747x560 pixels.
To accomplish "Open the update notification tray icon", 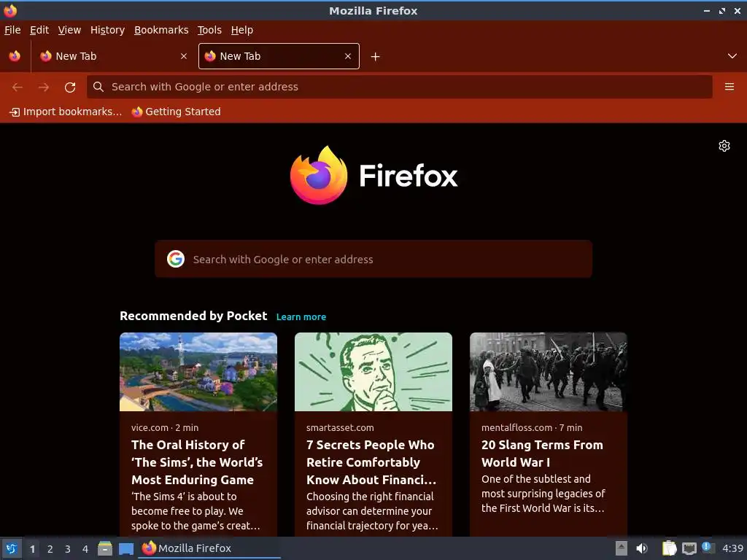I will tap(708, 548).
